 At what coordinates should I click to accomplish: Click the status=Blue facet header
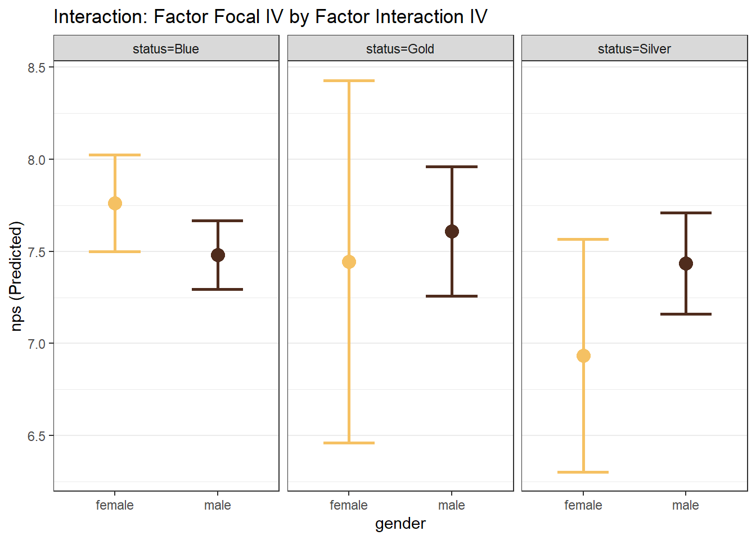(166, 49)
